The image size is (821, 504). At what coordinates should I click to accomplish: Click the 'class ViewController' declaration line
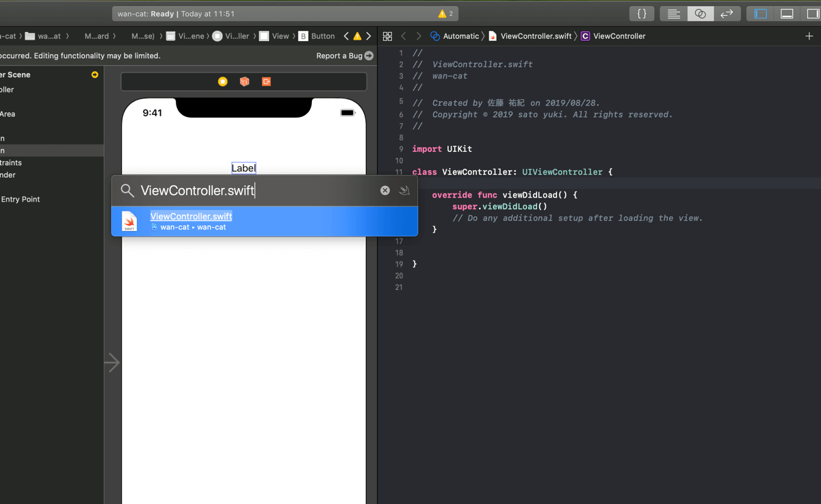tap(512, 172)
